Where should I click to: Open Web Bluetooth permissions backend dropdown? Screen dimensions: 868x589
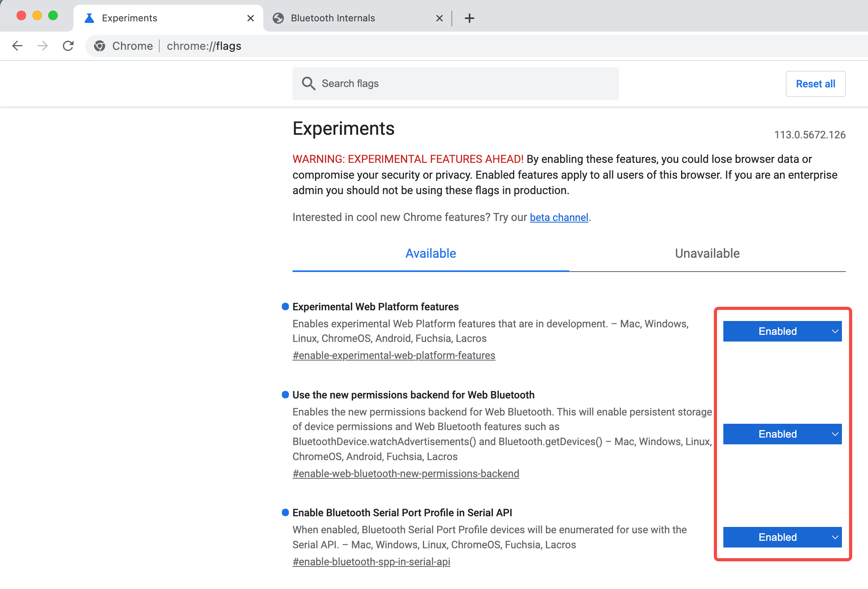point(782,434)
